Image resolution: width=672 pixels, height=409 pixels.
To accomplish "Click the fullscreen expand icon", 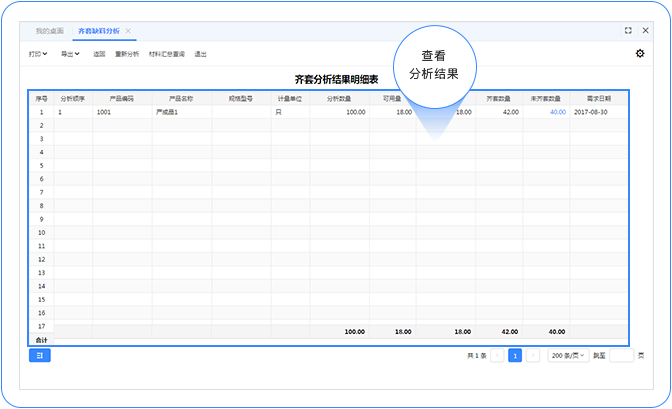I will 628,31.
